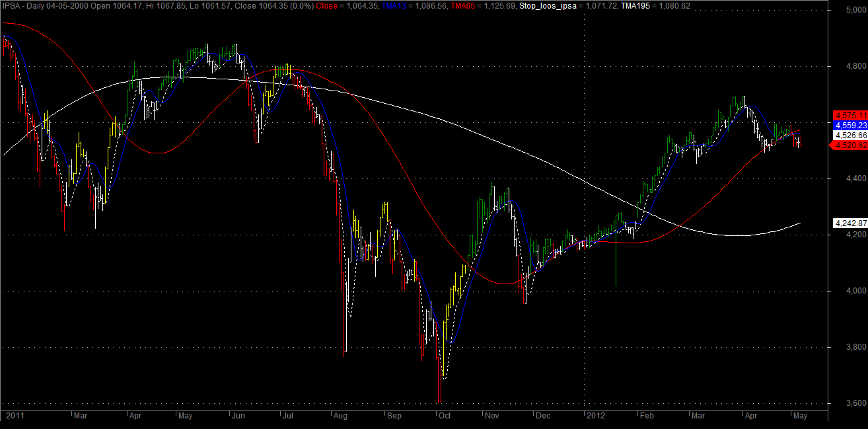Click the IPSA - Daily chart title text
The image size is (868, 429).
[23, 5]
